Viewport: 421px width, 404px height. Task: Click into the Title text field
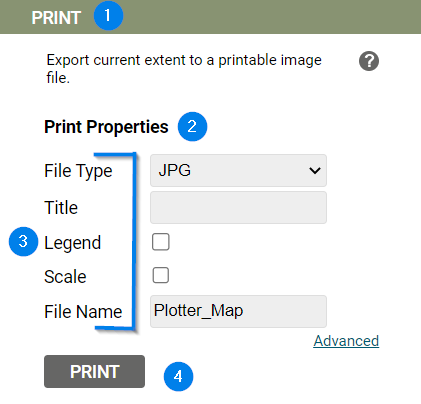pyautogui.click(x=238, y=207)
